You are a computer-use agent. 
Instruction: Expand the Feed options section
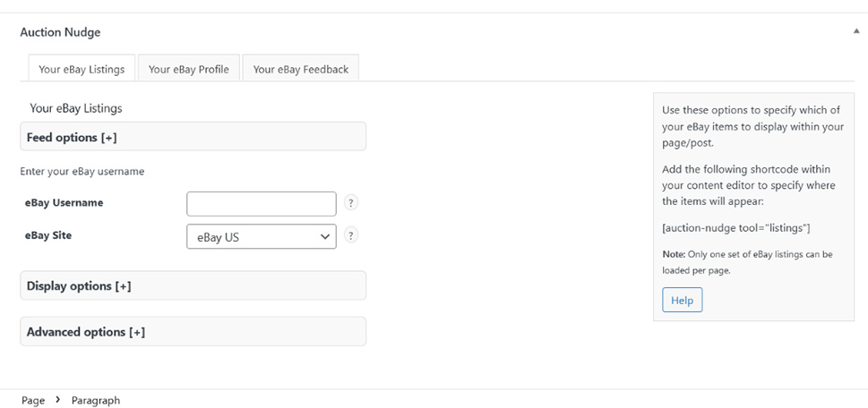point(193,137)
